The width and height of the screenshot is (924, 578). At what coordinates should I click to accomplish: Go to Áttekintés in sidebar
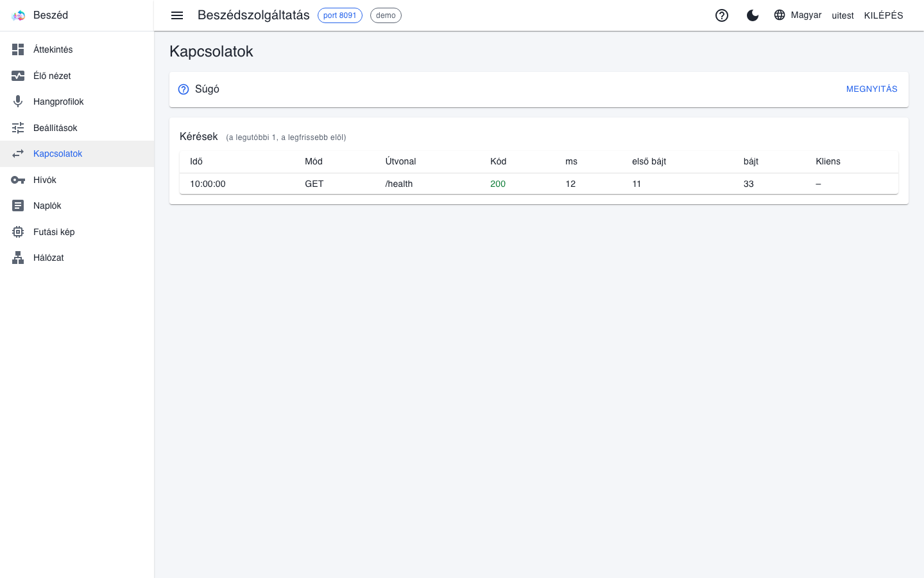pyautogui.click(x=77, y=49)
